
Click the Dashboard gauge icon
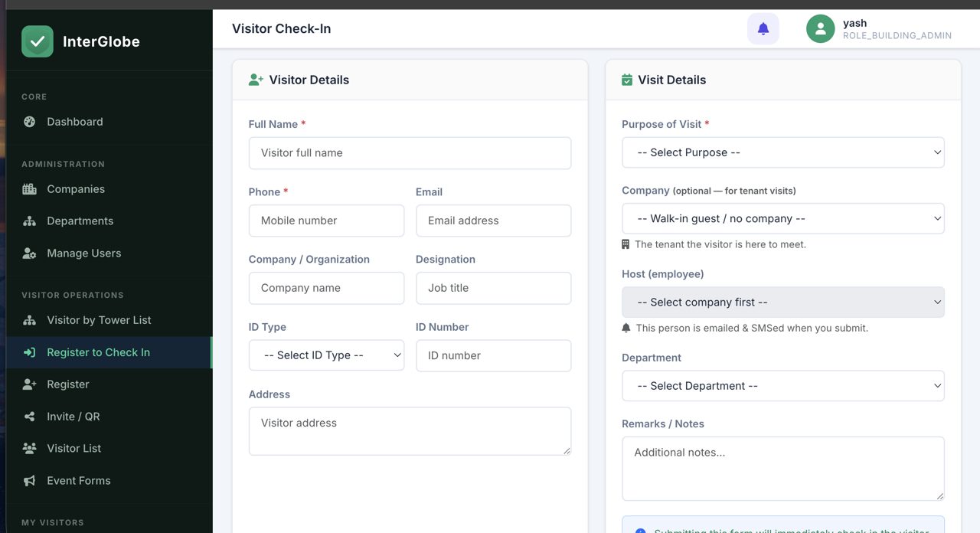[30, 122]
